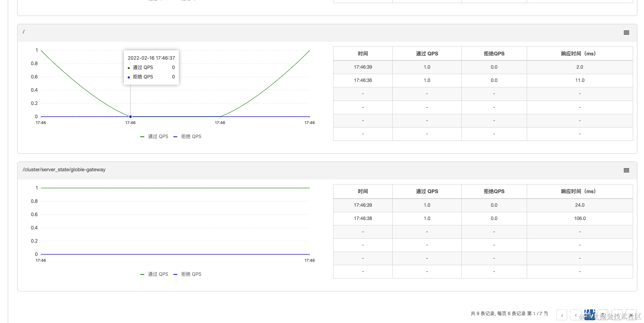
Task: Click the 拒绝QPS column header in the '/' table
Action: (x=494, y=54)
